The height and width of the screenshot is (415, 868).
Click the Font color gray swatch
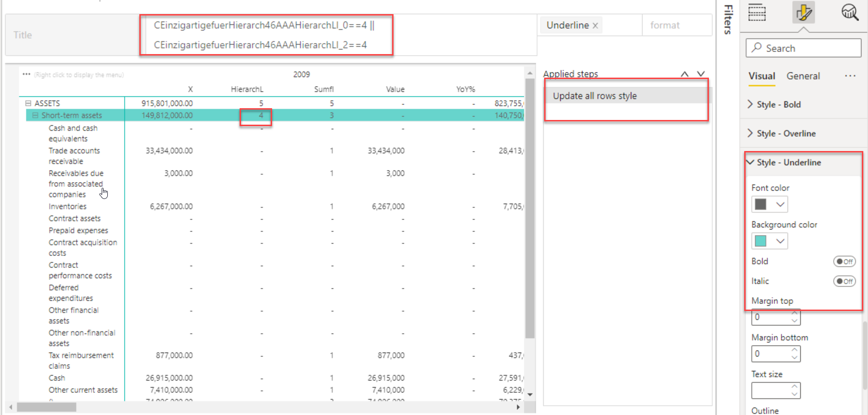(x=761, y=204)
